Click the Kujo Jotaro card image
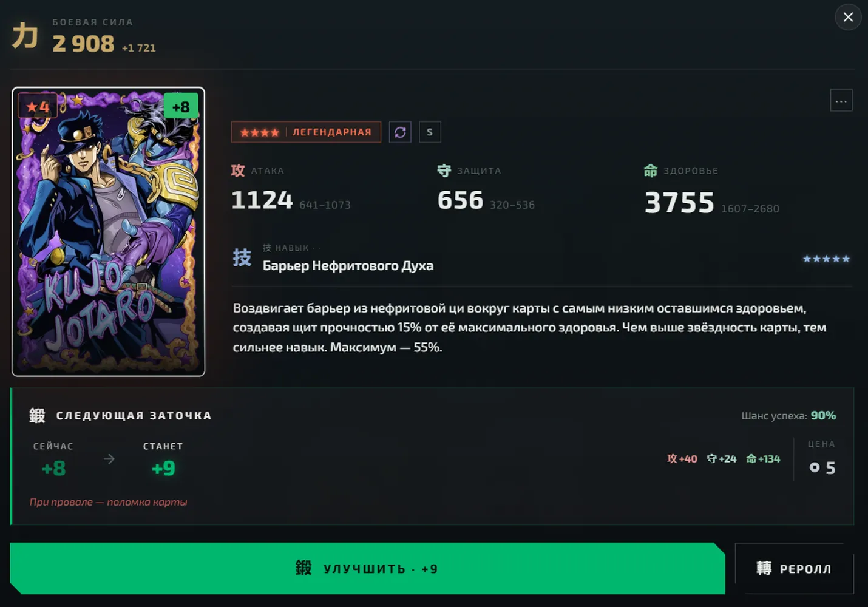The image size is (868, 607). pos(109,232)
